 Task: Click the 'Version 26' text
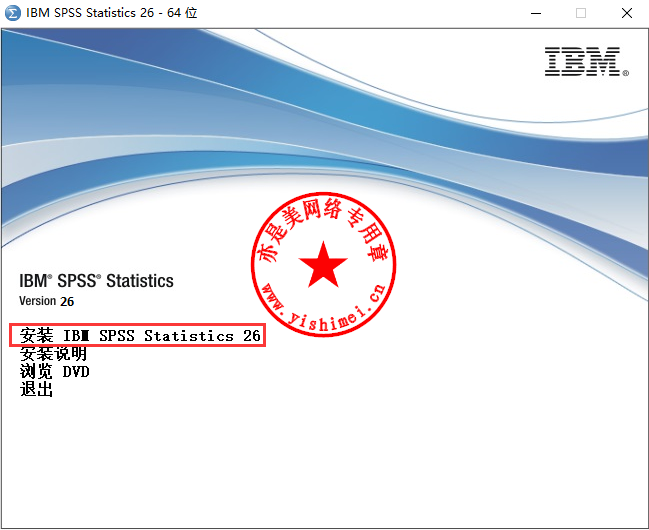click(46, 301)
